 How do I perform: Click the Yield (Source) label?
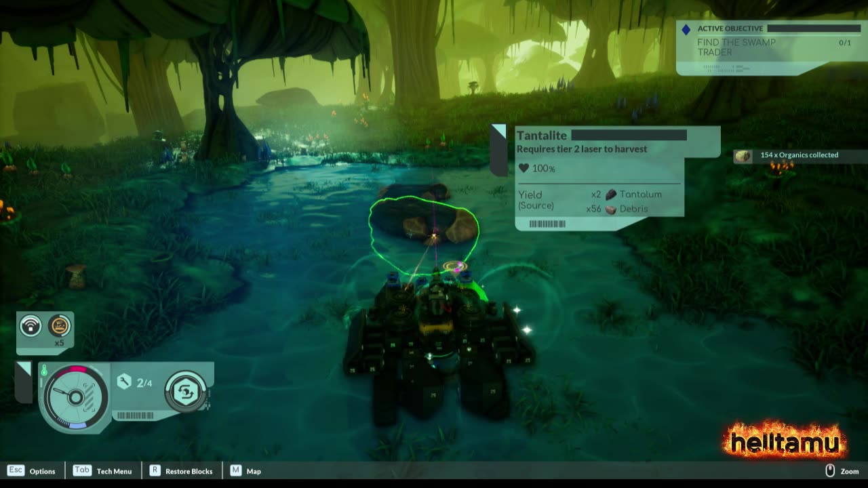click(536, 200)
